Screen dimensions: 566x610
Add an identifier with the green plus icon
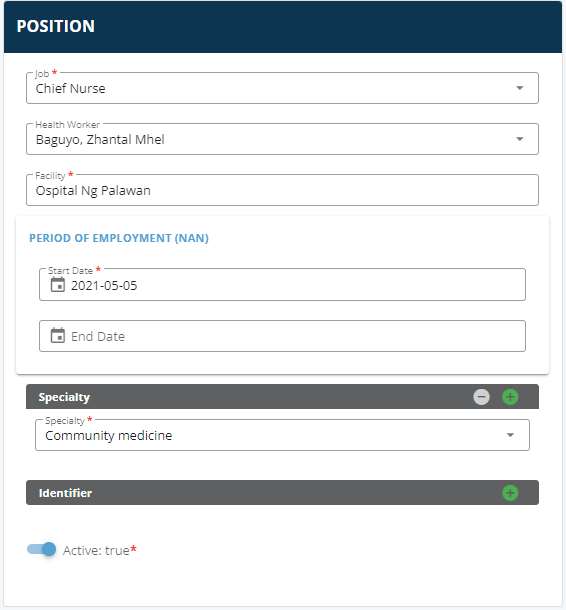[510, 493]
